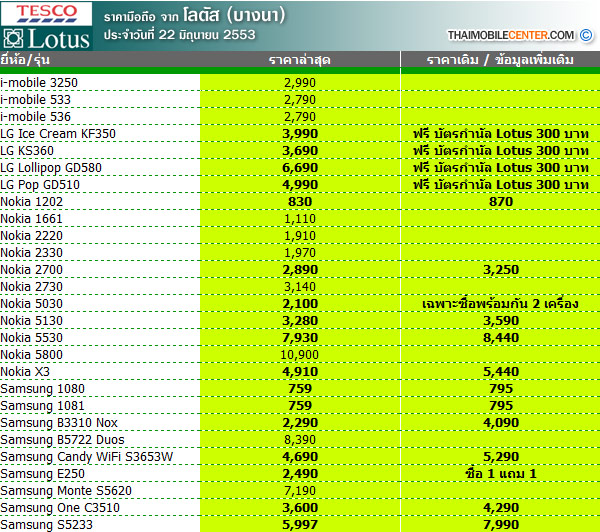Viewport: 600px width, 532px height.
Task: Click the Tesco Lotus logo
Action: coord(46,26)
